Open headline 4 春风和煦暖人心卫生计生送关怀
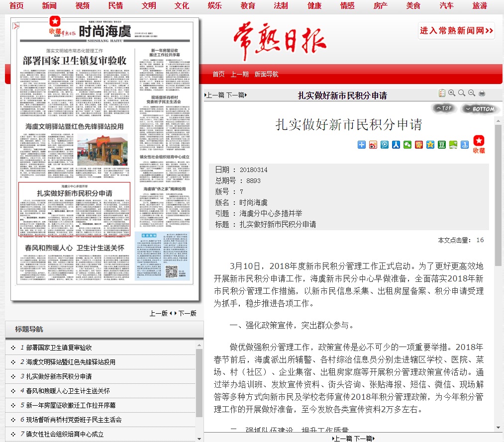 68,391
